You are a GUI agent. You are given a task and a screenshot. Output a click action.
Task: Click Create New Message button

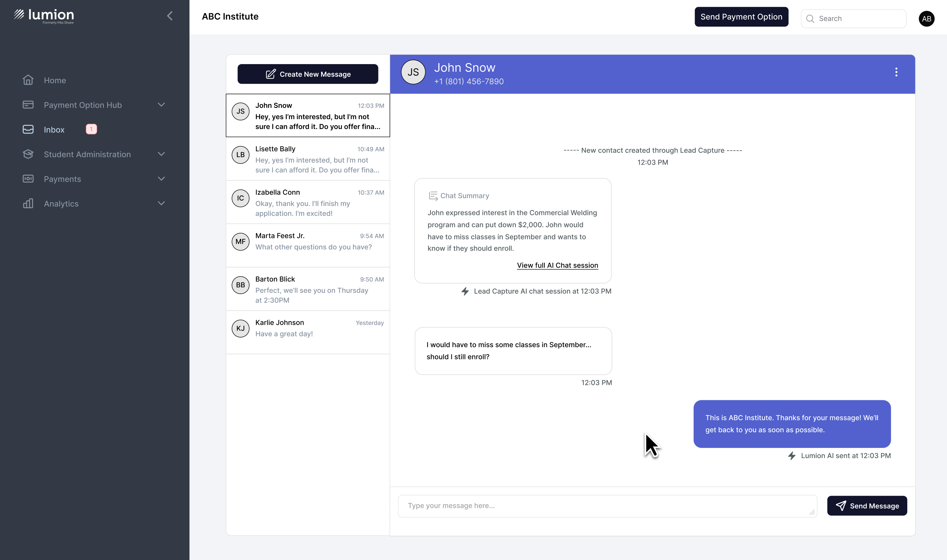[308, 74]
